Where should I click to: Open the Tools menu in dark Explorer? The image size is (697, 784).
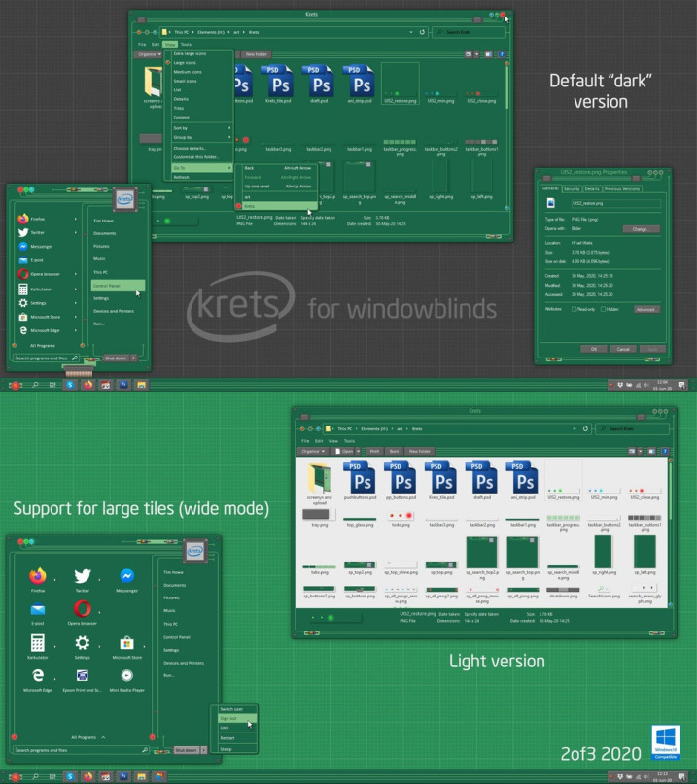point(186,45)
